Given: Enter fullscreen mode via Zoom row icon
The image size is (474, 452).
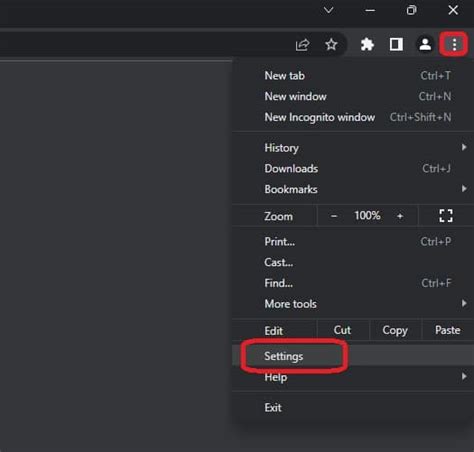Looking at the screenshot, I should tap(446, 216).
